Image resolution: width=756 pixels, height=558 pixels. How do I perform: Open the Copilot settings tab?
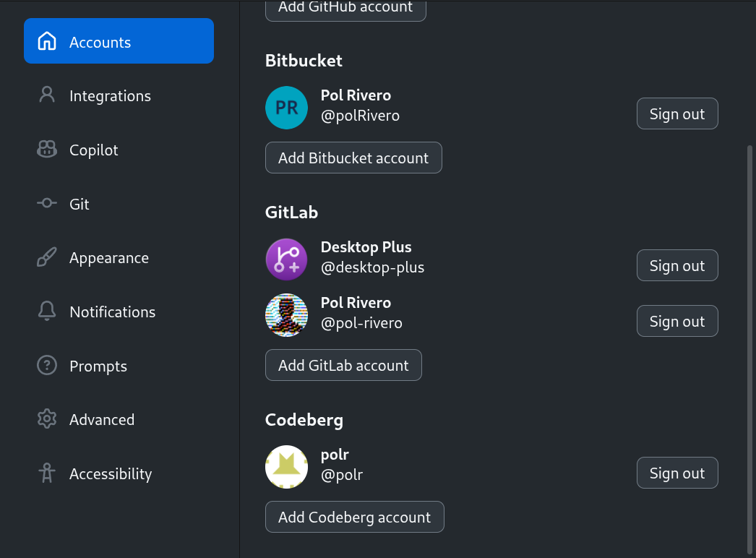(119, 149)
